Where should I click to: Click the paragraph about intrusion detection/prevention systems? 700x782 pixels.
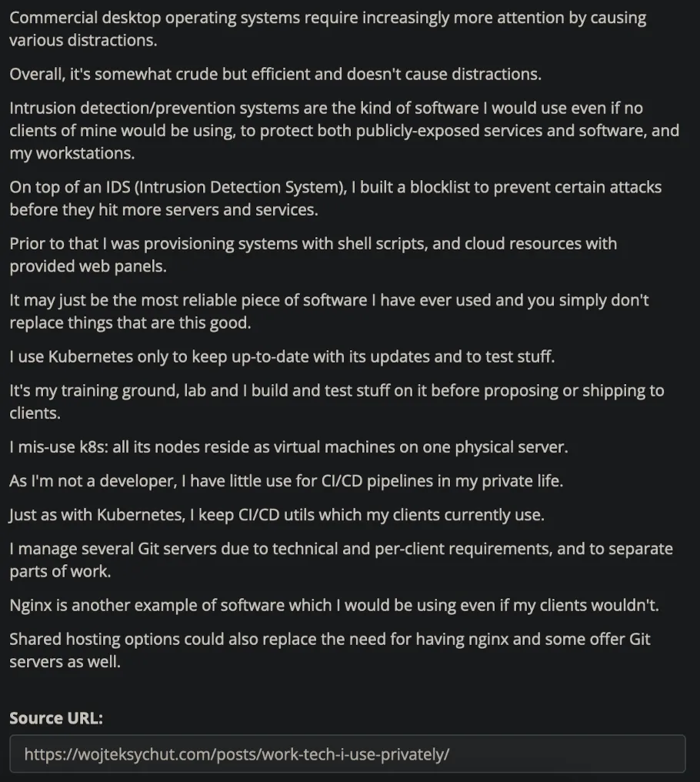344,131
